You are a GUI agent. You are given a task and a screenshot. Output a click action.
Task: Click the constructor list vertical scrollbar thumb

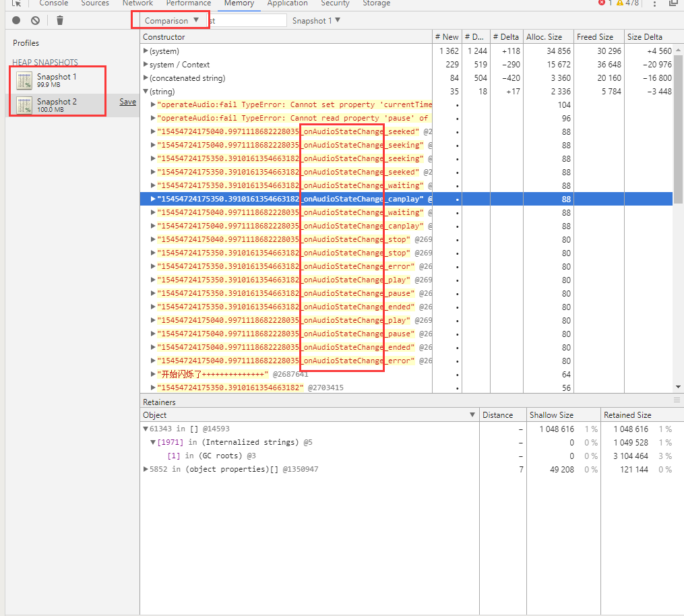[678, 129]
